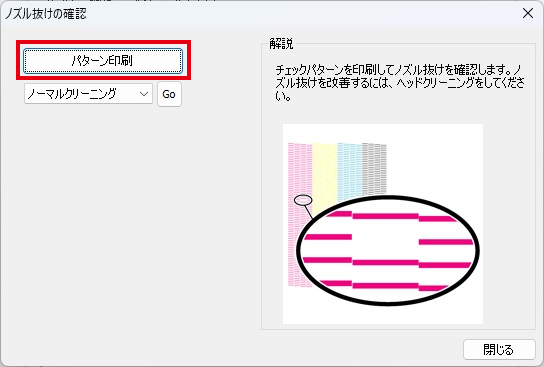Start cleaning with the Go button
544x367 pixels.
[169, 94]
